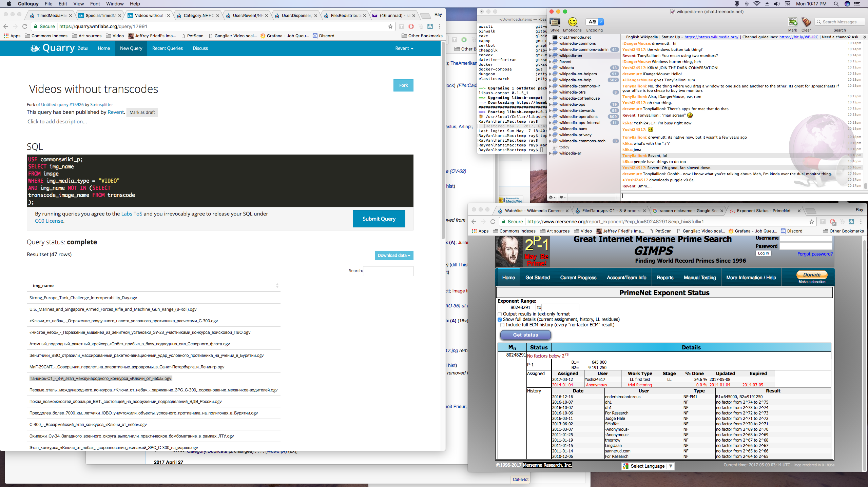Open the Chrome menu in the Mersenne window
This screenshot has width=868, height=487.
pos(861,222)
